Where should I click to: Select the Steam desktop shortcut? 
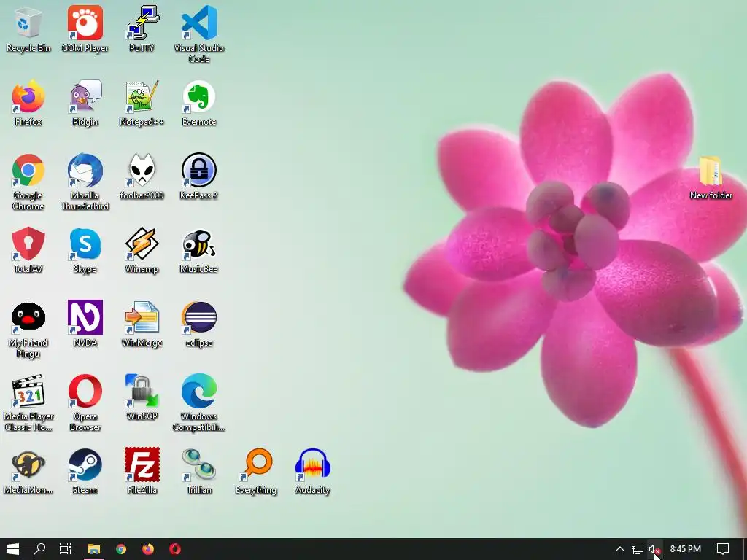tap(85, 472)
